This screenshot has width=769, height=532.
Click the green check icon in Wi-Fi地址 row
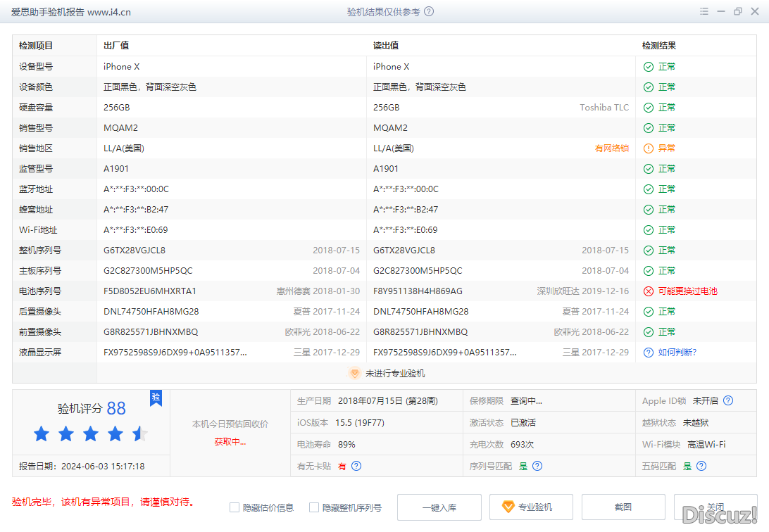(x=649, y=230)
